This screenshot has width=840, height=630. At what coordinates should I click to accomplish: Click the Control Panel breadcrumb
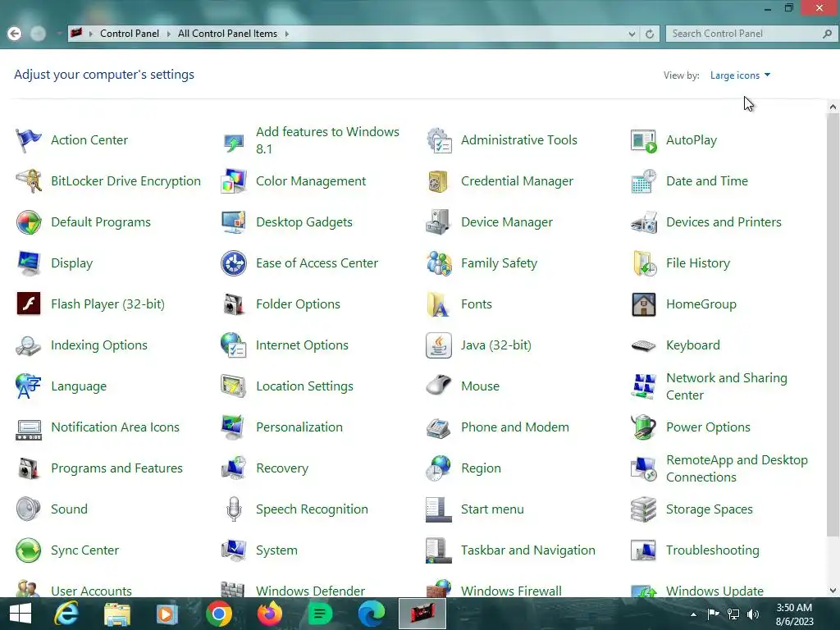pyautogui.click(x=130, y=34)
